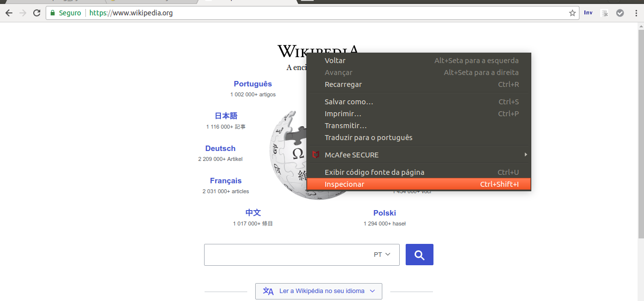Open the Português Wikipedia link

coord(253,83)
